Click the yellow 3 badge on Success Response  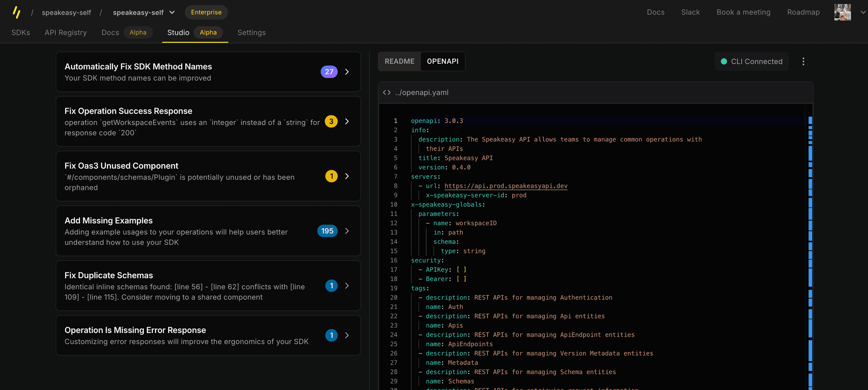coord(331,121)
